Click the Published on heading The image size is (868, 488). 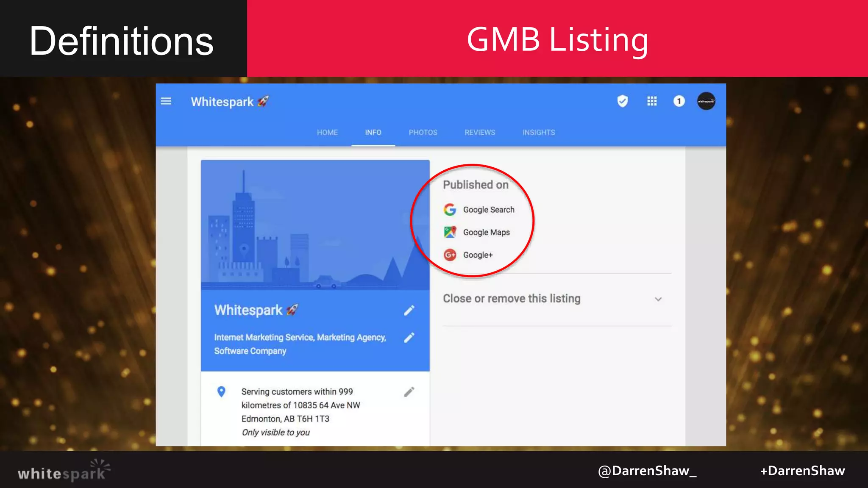pyautogui.click(x=476, y=185)
